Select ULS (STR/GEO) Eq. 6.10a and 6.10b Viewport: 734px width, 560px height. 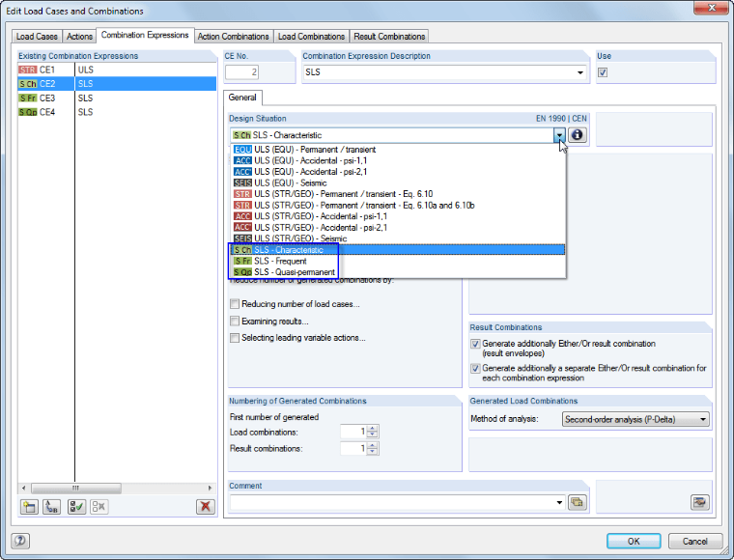tap(398, 206)
